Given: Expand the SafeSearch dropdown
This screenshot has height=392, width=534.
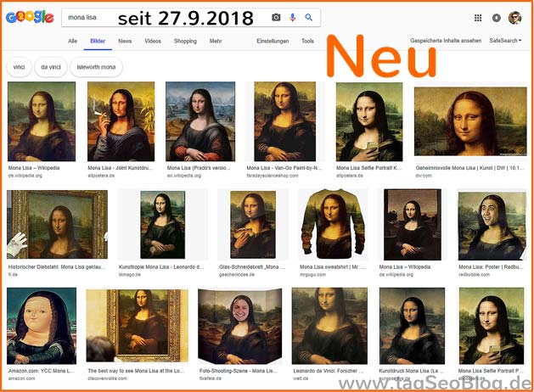Looking at the screenshot, I should click(505, 41).
